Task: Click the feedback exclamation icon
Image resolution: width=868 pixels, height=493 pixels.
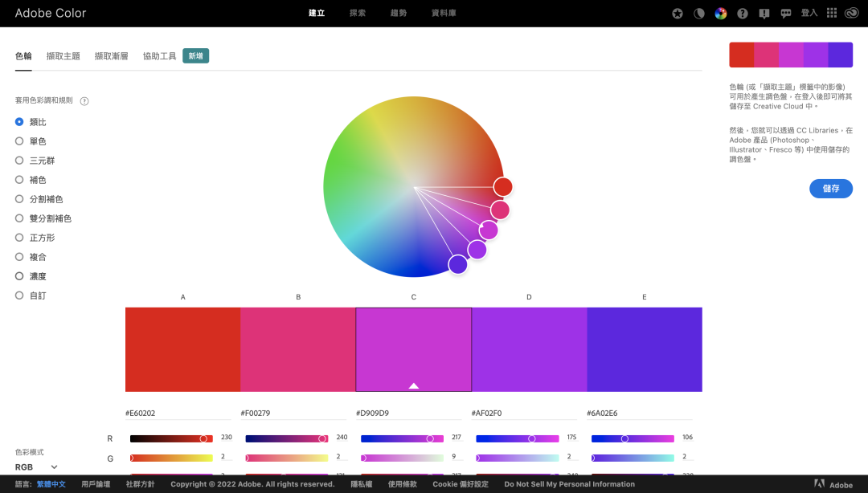Action: 764,14
